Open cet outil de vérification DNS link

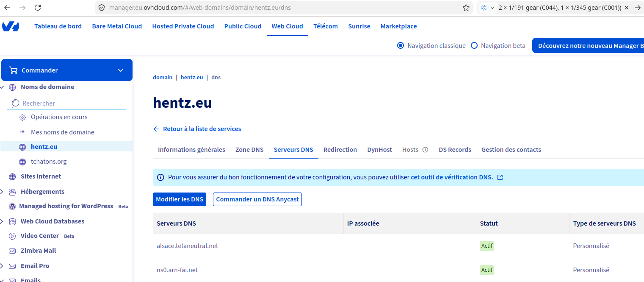tap(452, 177)
